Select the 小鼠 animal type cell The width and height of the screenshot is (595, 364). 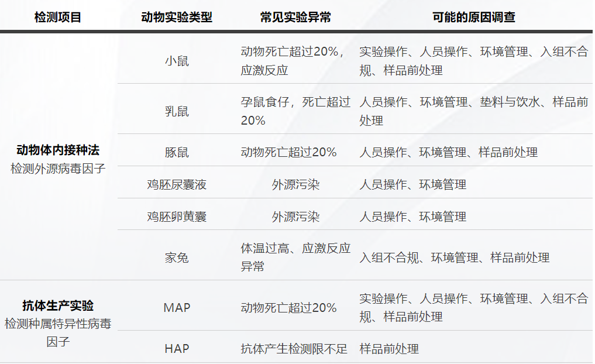pyautogui.click(x=177, y=61)
